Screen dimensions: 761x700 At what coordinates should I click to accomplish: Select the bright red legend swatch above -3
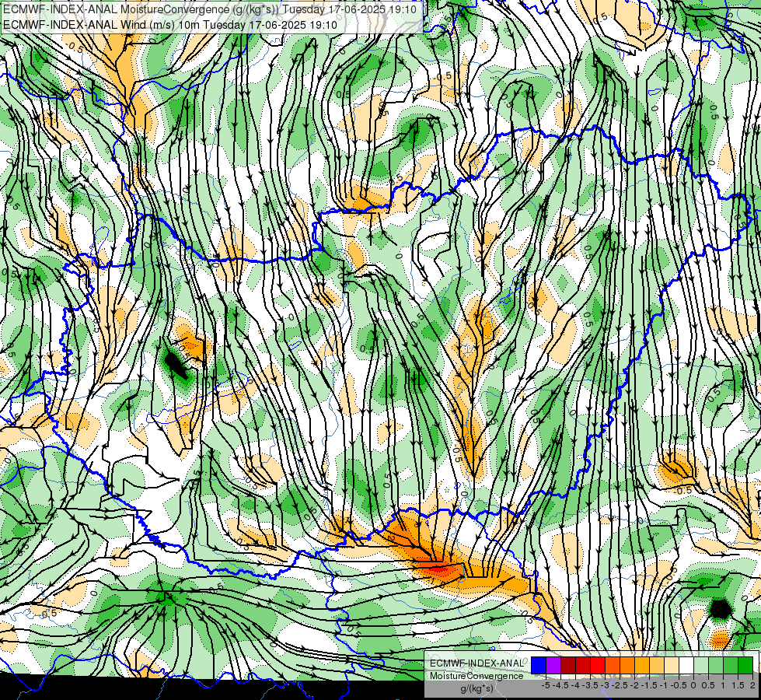[598, 666]
